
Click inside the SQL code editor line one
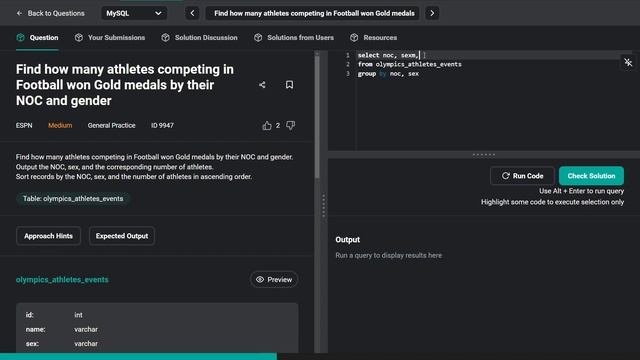point(486,55)
